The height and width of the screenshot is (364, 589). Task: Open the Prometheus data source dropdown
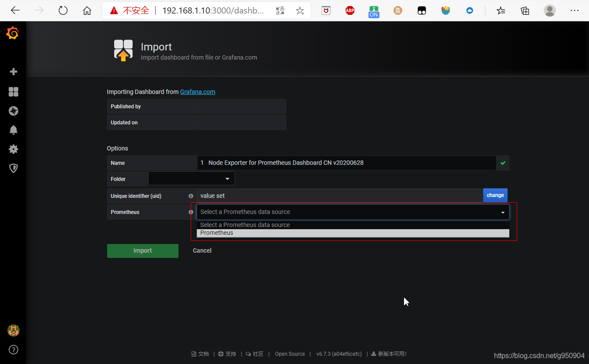click(353, 212)
